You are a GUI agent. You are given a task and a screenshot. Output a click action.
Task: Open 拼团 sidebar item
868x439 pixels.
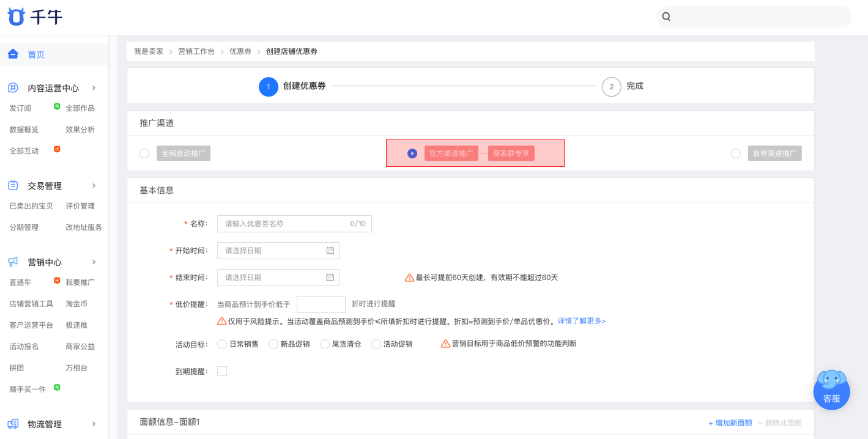17,368
